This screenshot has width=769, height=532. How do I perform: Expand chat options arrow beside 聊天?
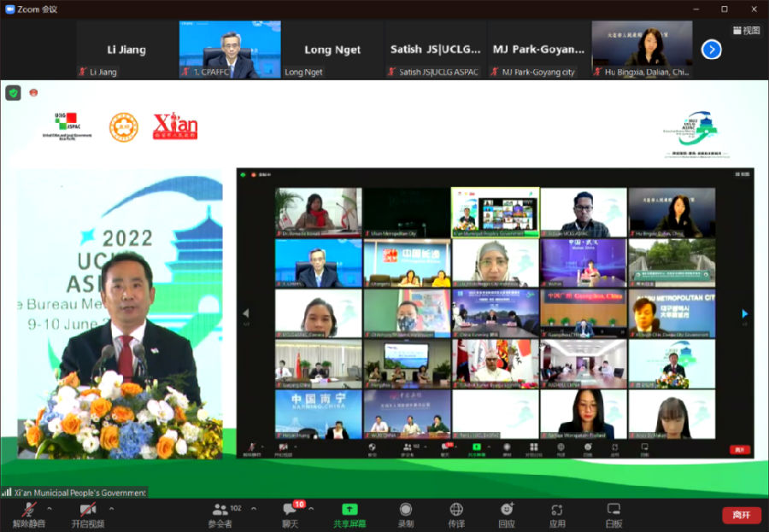(311, 509)
